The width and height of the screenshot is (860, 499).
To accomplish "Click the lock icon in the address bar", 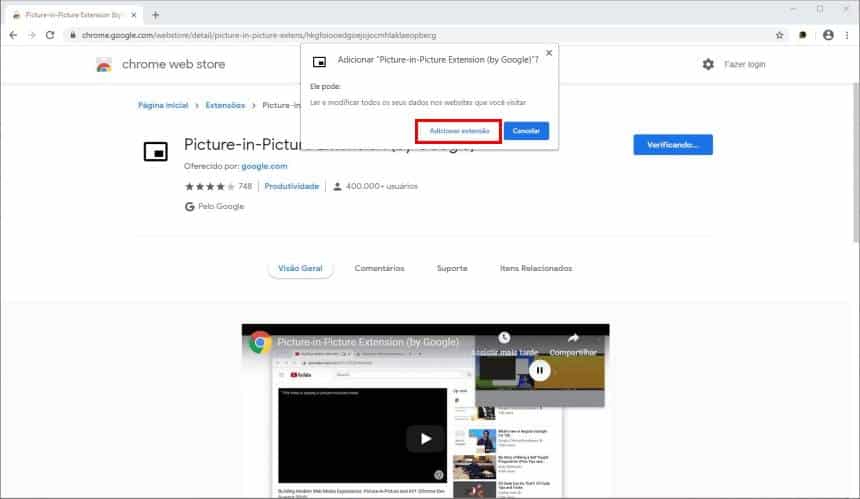I will tap(72, 35).
